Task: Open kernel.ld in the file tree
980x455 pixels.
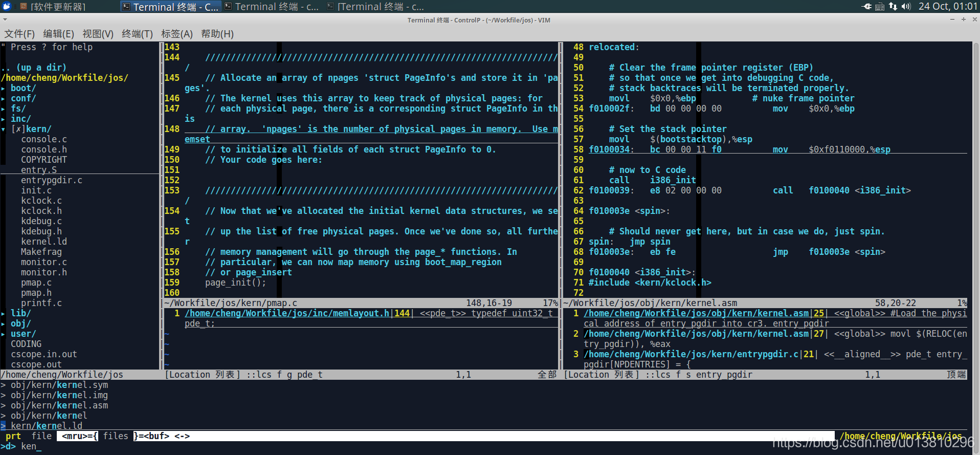Action: (44, 242)
